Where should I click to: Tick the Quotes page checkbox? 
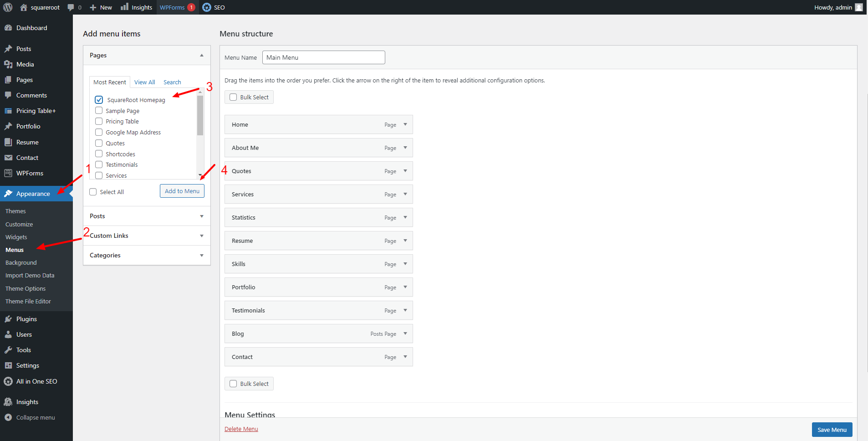pyautogui.click(x=99, y=143)
